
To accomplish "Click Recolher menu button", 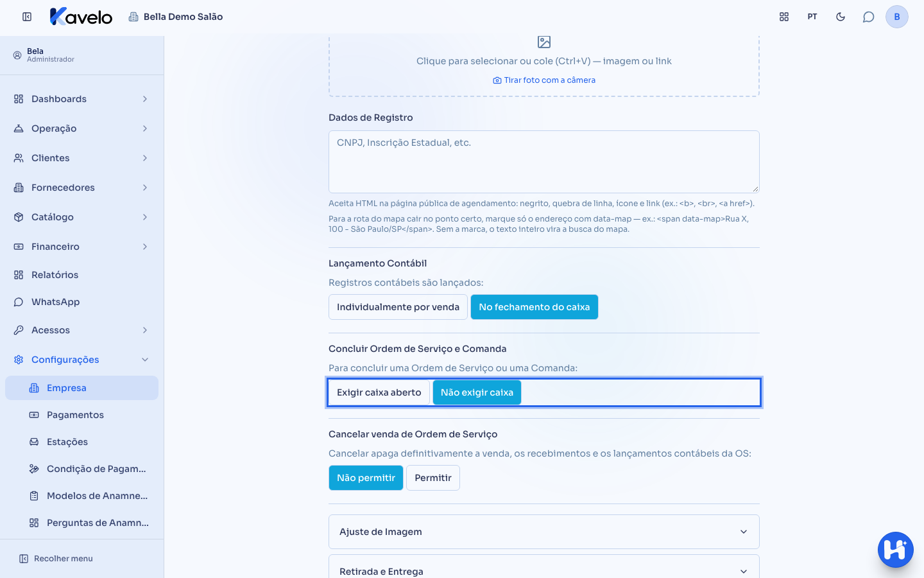I will 56,559.
